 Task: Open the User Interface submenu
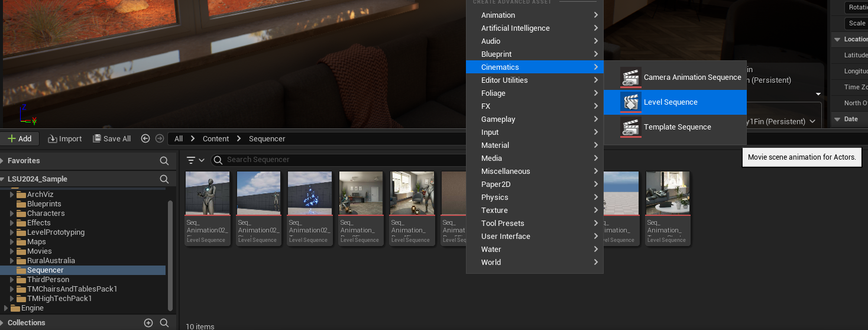tap(535, 237)
